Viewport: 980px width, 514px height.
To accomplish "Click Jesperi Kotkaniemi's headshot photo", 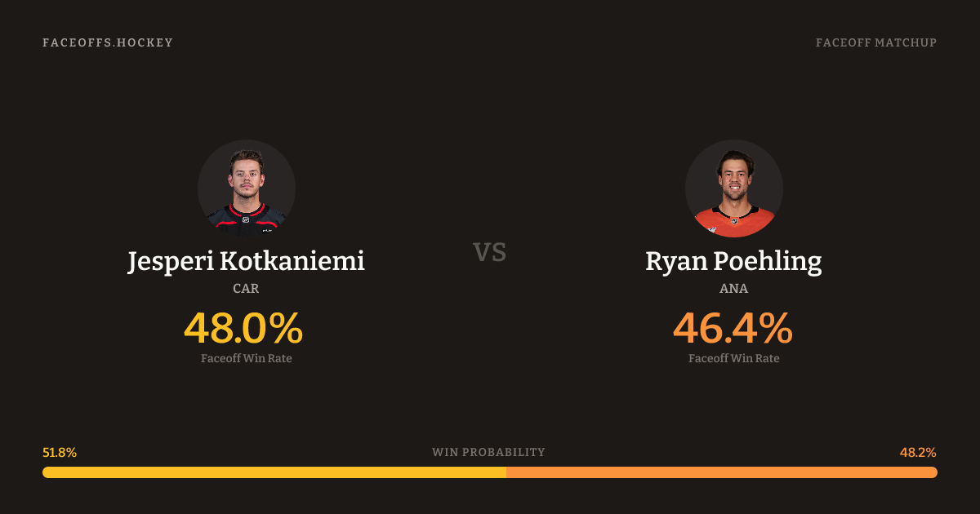I will [x=246, y=188].
